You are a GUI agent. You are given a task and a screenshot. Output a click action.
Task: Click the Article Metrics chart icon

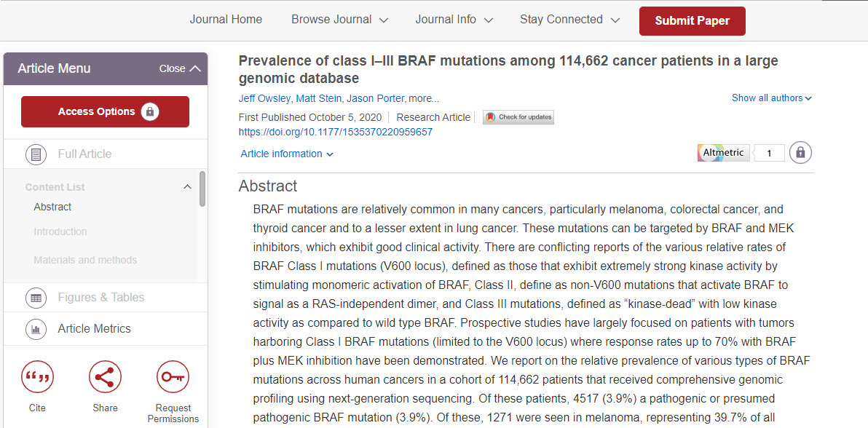pyautogui.click(x=36, y=329)
